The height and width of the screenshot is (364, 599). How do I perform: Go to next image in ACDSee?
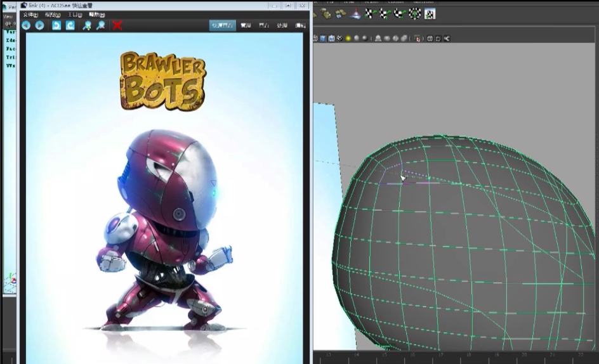coord(40,25)
